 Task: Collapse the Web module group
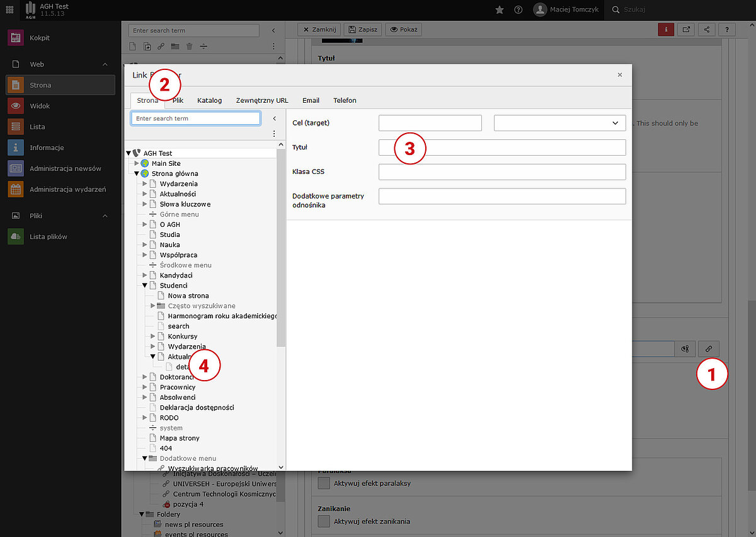105,64
